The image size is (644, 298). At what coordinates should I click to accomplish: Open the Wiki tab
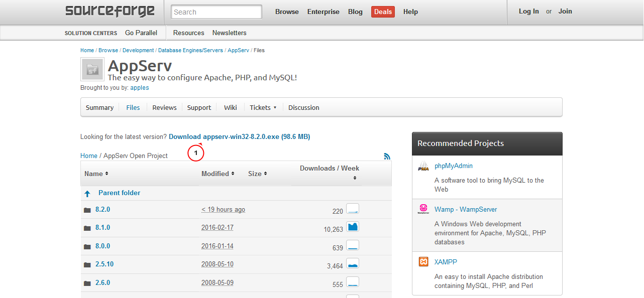[x=231, y=107]
